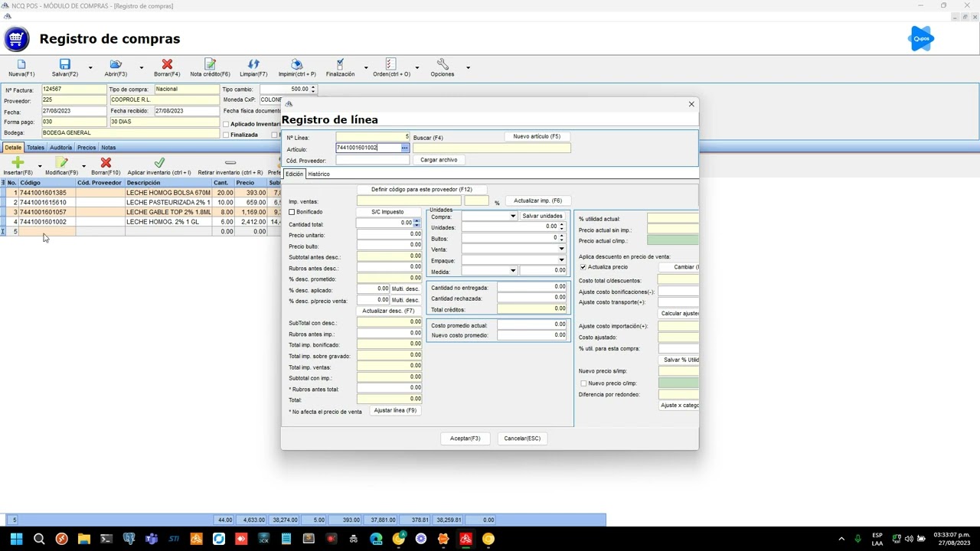Open the Insertar (F8) dropdown arrow

pos(40,166)
